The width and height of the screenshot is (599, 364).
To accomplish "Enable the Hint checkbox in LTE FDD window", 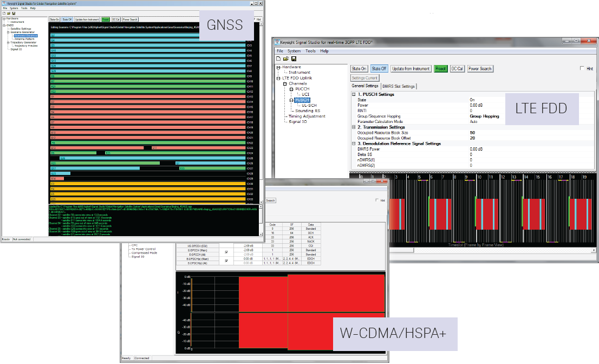I will (582, 69).
